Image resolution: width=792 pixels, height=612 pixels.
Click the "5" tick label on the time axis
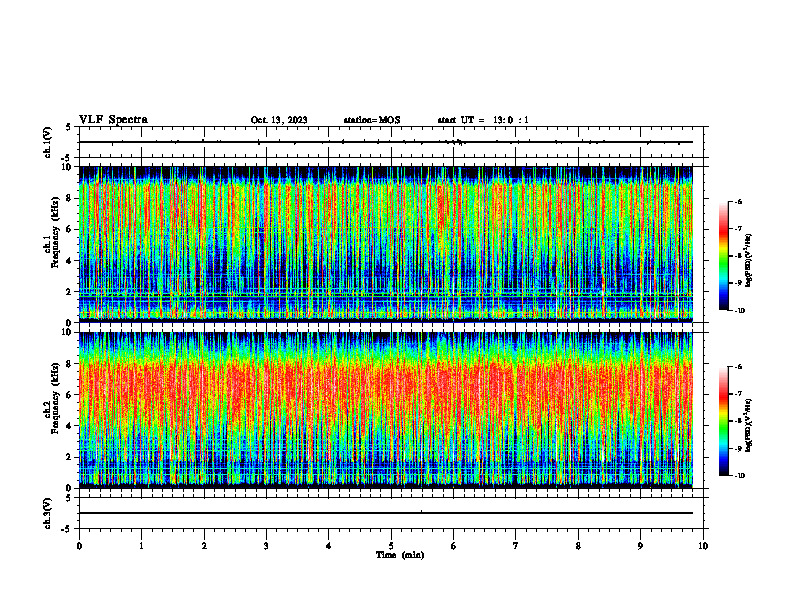[x=391, y=546]
